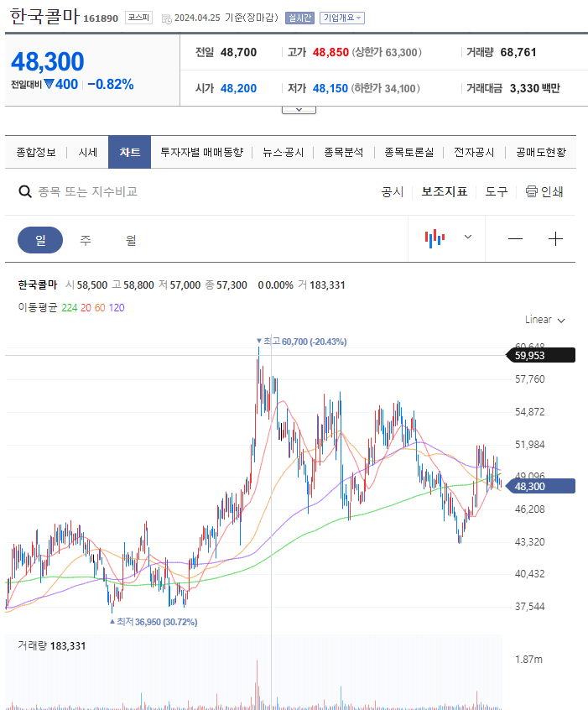
Task: Click the 48,300 current price axis tag
Action: pos(539,486)
